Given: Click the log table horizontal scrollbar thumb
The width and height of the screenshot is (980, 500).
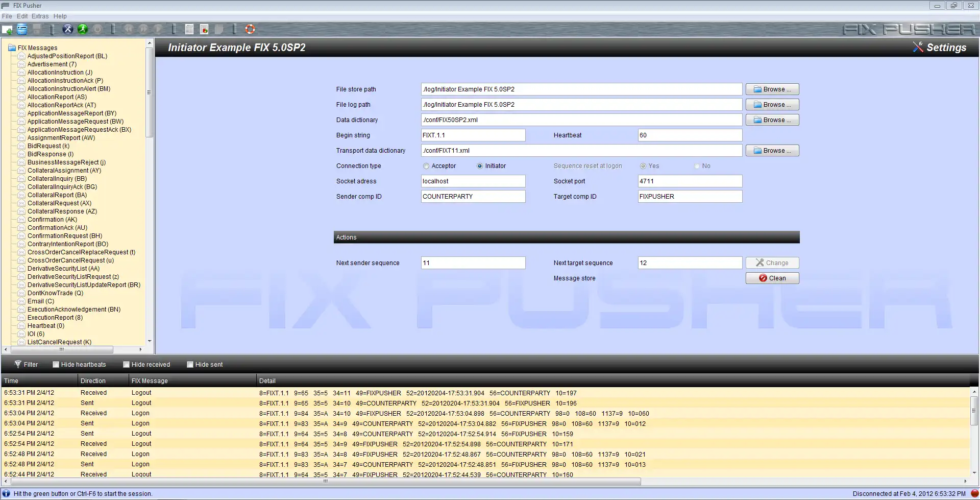Looking at the screenshot, I should [325, 481].
